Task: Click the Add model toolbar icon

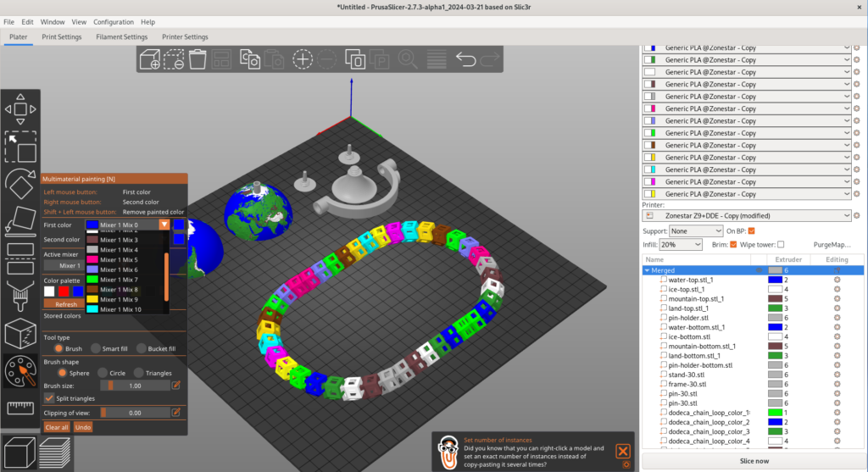Action: click(x=151, y=59)
